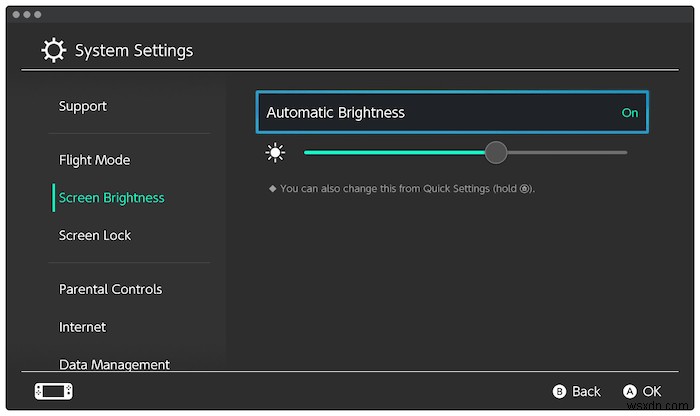
Task: Click the System Settings gear icon
Action: pos(54,50)
